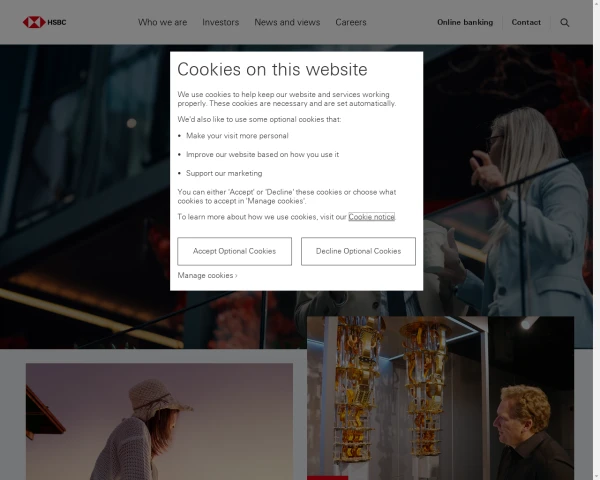Open search with the magnifying glass icon

tap(565, 22)
